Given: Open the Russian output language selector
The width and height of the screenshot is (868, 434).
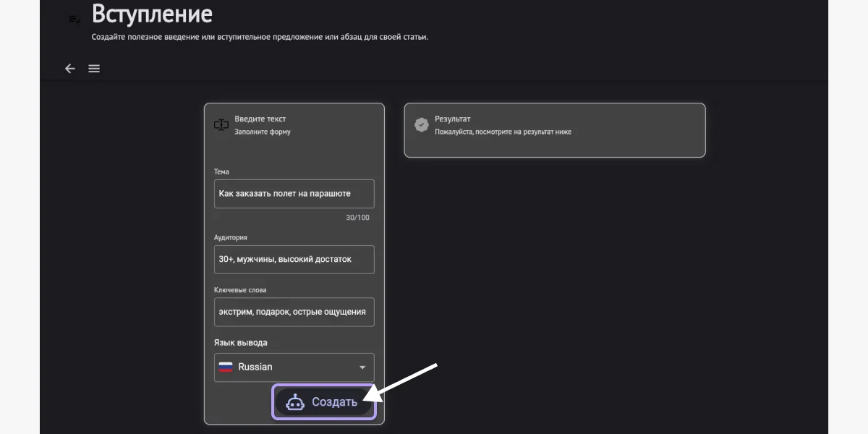Looking at the screenshot, I should (294, 367).
